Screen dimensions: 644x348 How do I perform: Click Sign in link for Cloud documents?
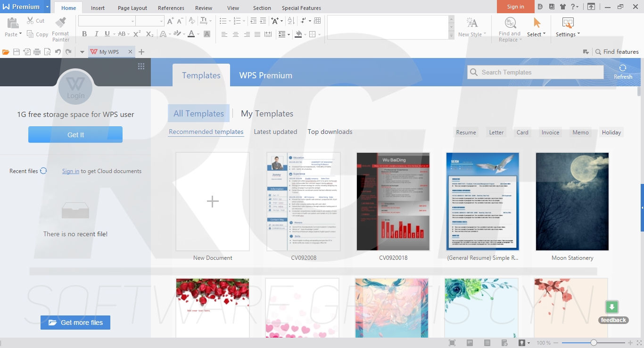coord(71,171)
